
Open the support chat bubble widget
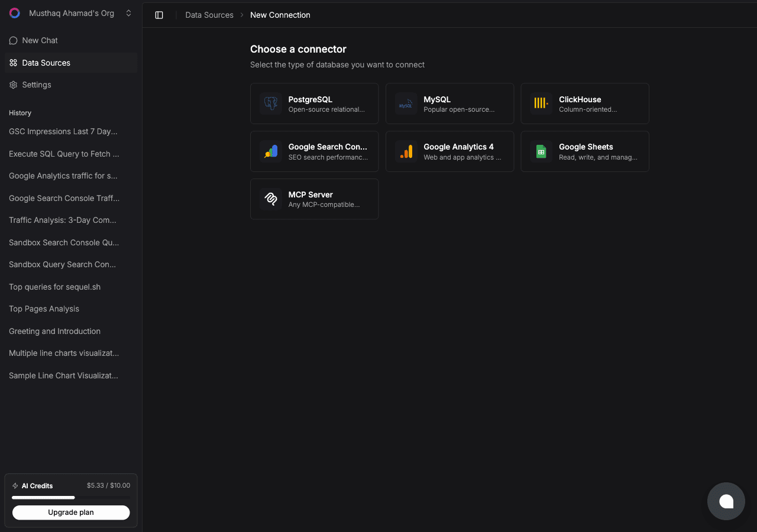(726, 501)
